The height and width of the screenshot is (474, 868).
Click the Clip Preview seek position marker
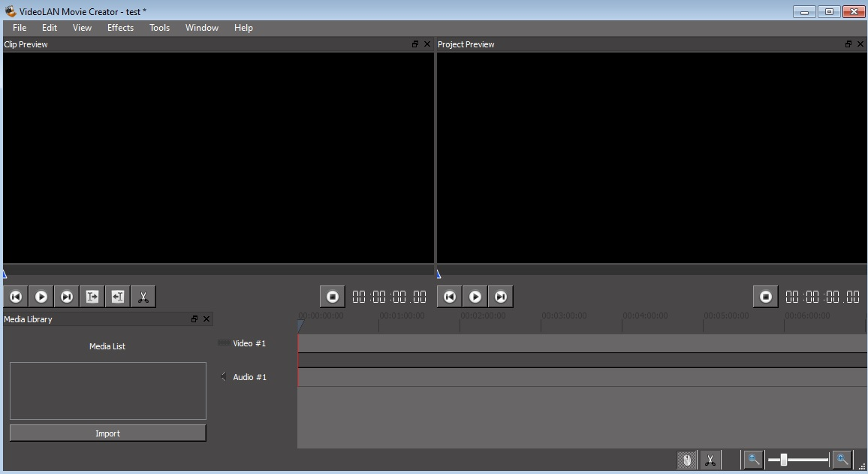pos(5,273)
